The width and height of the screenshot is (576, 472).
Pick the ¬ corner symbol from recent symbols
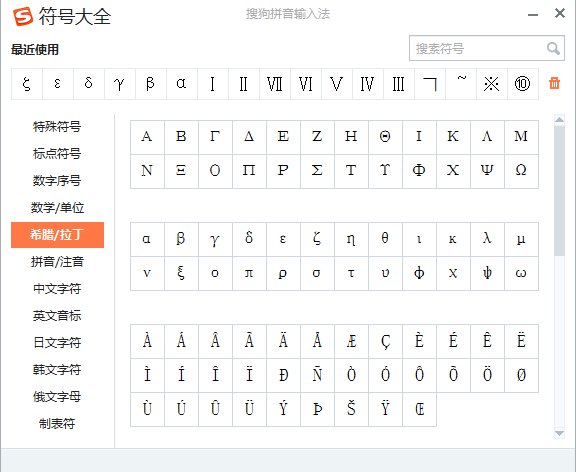click(x=430, y=84)
